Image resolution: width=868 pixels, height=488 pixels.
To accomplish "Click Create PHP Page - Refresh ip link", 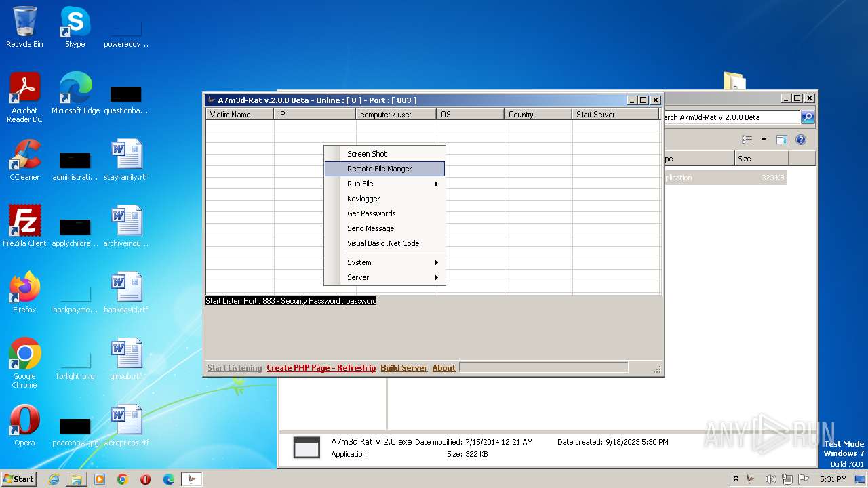I will coord(321,368).
